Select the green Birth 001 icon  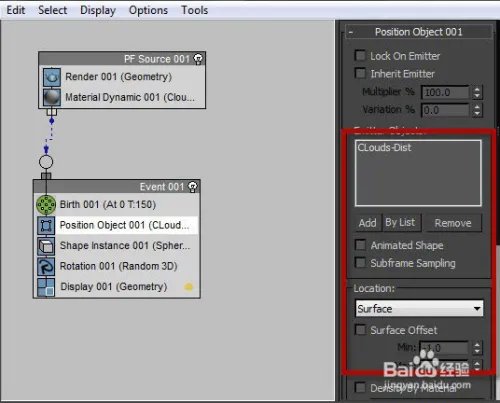coord(46,205)
